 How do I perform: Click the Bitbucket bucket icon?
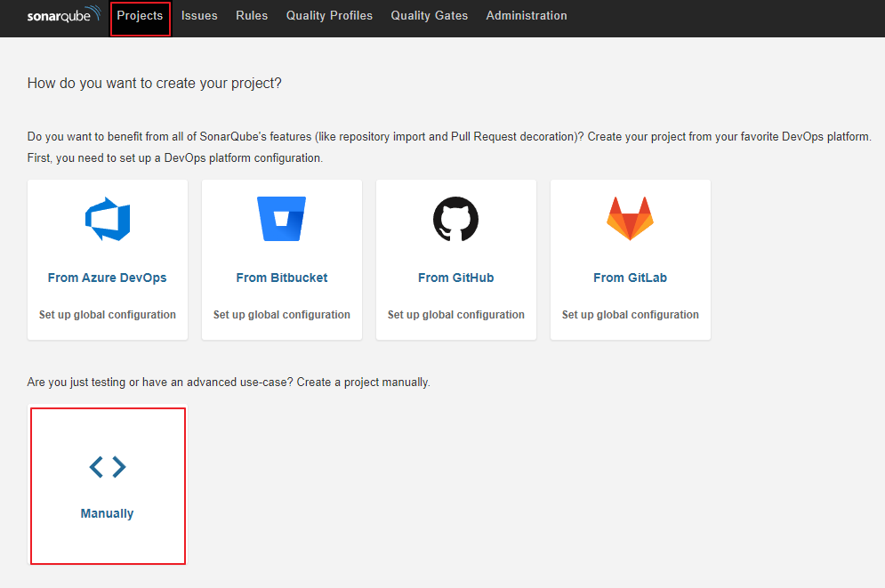282,219
